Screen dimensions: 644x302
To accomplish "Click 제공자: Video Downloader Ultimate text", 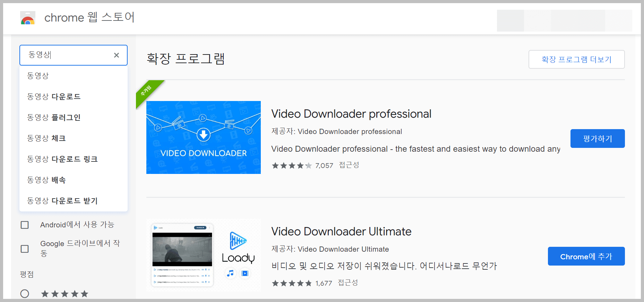I will [x=330, y=249].
